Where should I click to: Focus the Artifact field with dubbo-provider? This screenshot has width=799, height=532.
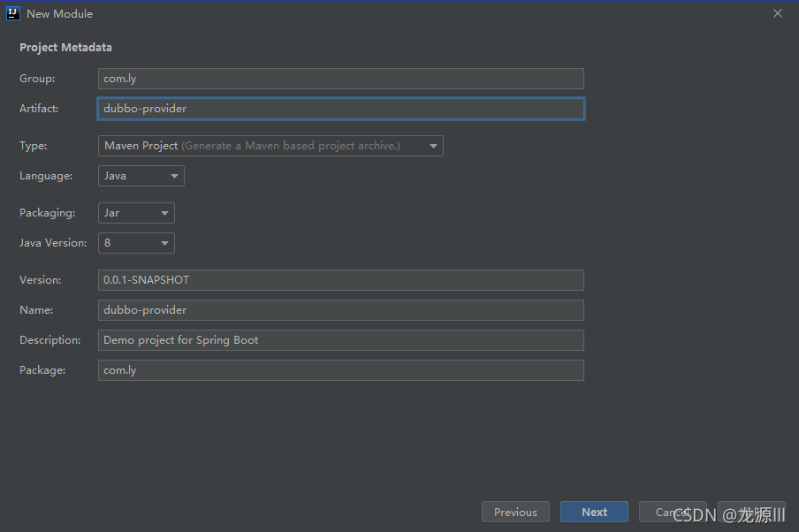[341, 109]
